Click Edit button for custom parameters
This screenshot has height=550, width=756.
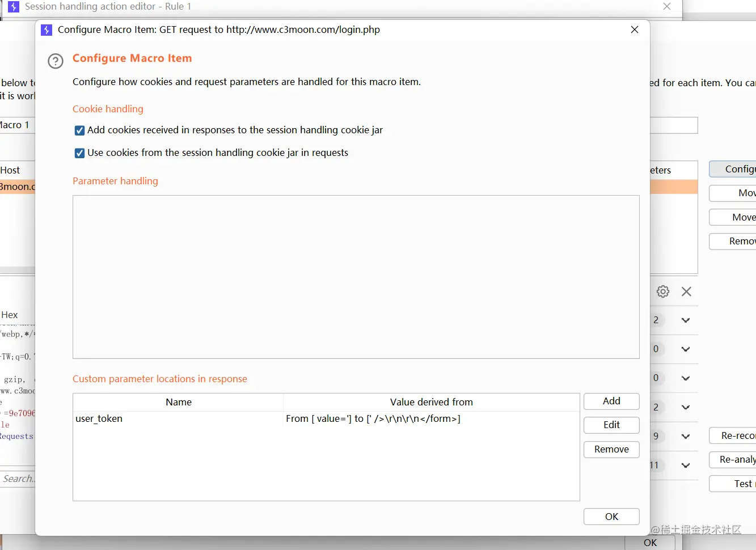[x=611, y=425]
